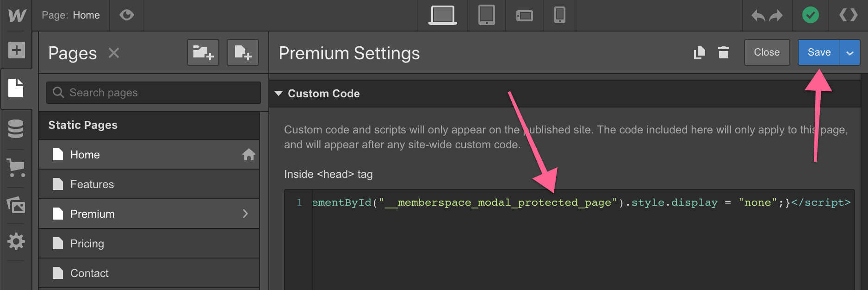This screenshot has width=868, height=290.
Task: Select the Pricing page
Action: (149, 243)
